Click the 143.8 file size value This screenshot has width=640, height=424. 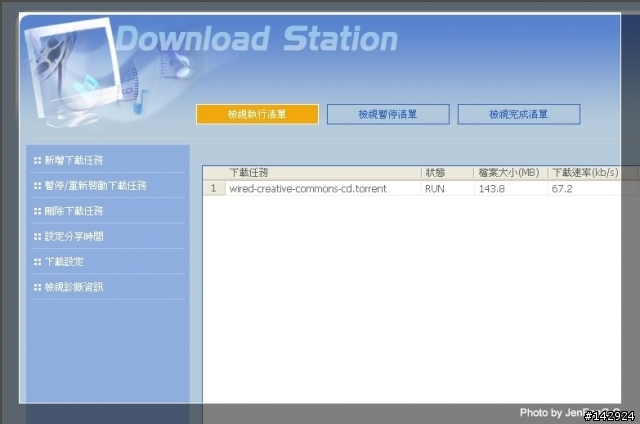coord(492,189)
